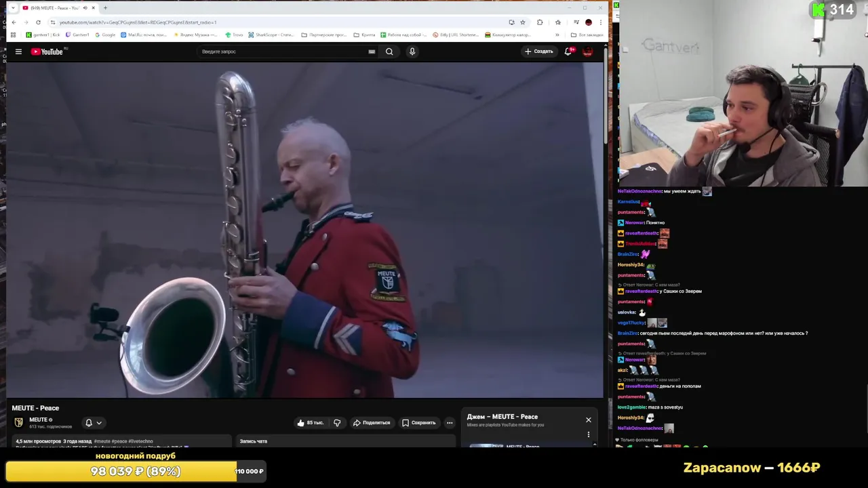Open the SharkScope bookmark
The height and width of the screenshot is (488, 868).
pyautogui.click(x=271, y=35)
